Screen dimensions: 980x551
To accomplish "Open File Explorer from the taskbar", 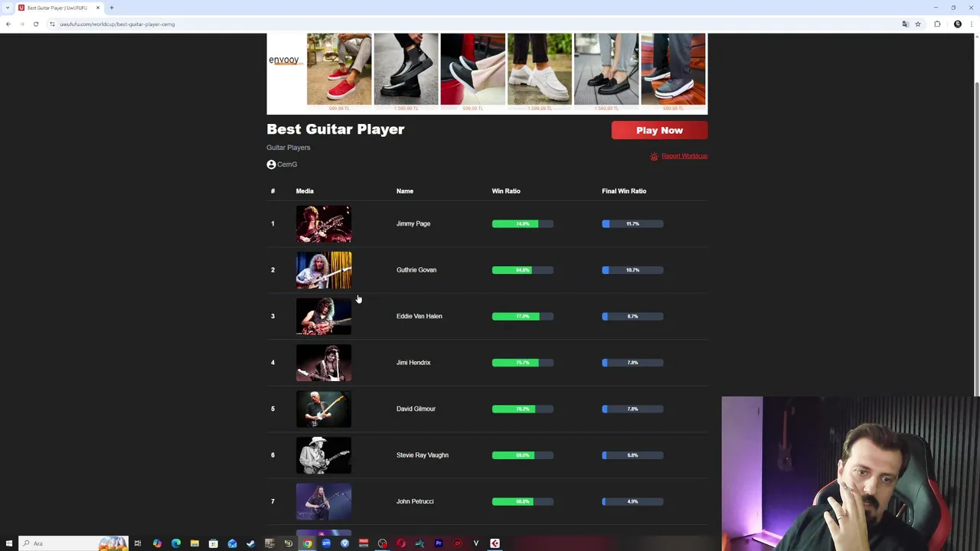I will 194,543.
